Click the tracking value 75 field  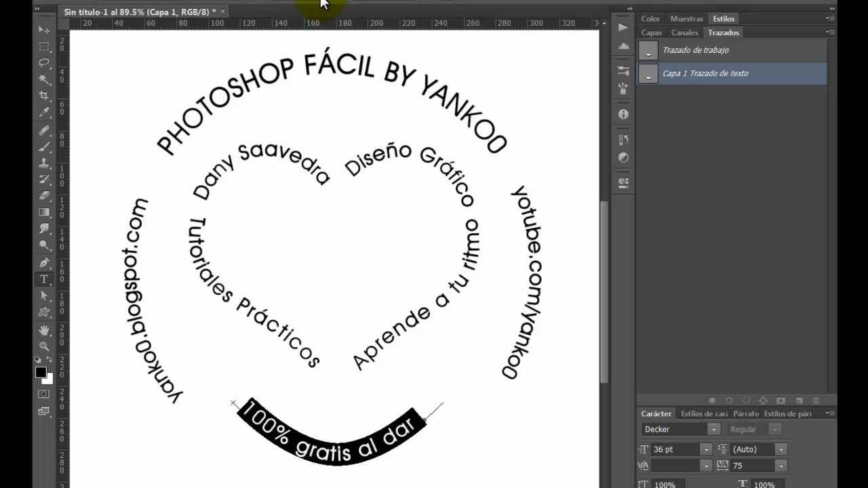(753, 466)
